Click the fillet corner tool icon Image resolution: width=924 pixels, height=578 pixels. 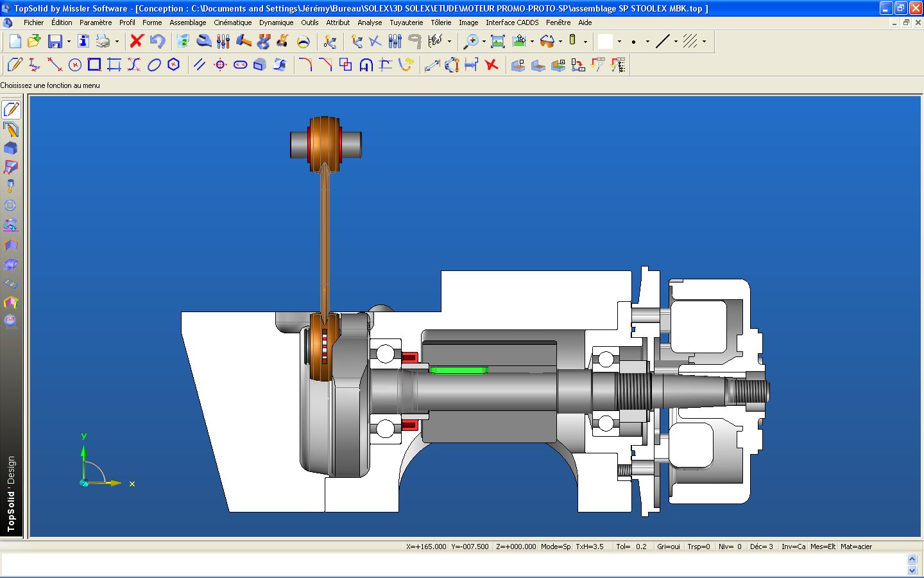click(305, 65)
